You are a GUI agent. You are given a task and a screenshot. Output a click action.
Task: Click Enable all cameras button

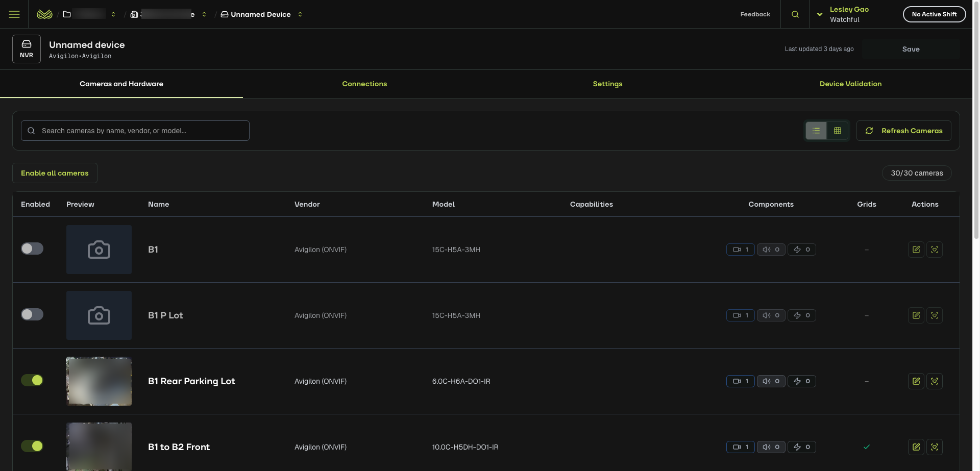point(55,173)
